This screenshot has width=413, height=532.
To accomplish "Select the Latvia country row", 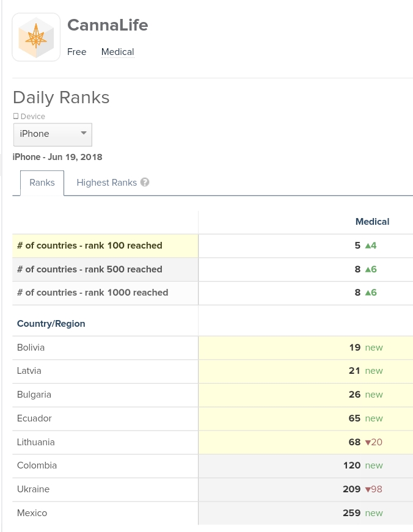I will click(29, 371).
